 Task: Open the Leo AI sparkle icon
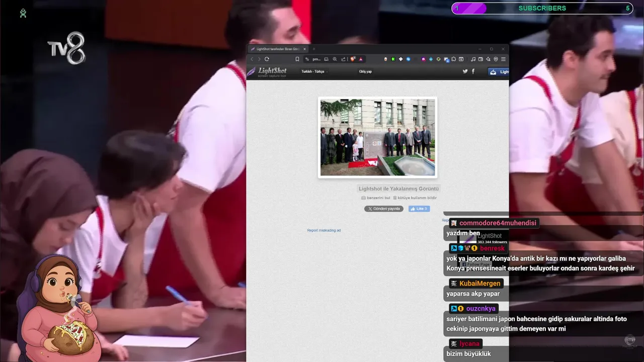[488, 59]
